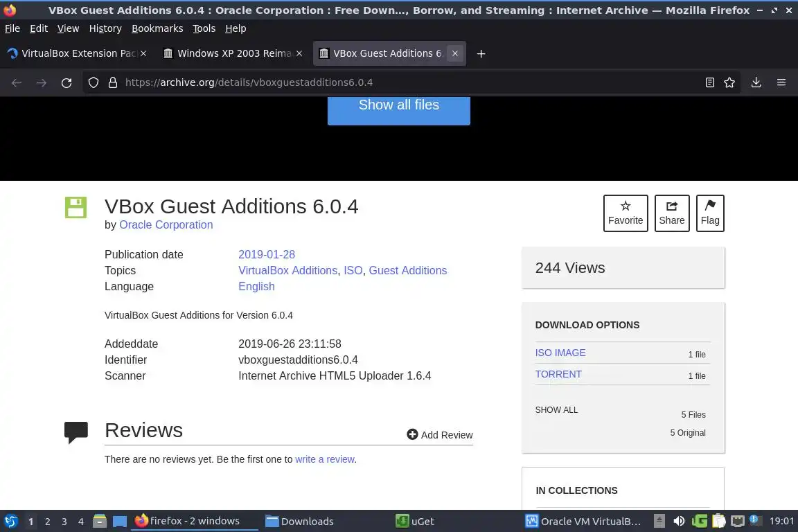Close the Windows XP 2003 tab

(x=299, y=53)
